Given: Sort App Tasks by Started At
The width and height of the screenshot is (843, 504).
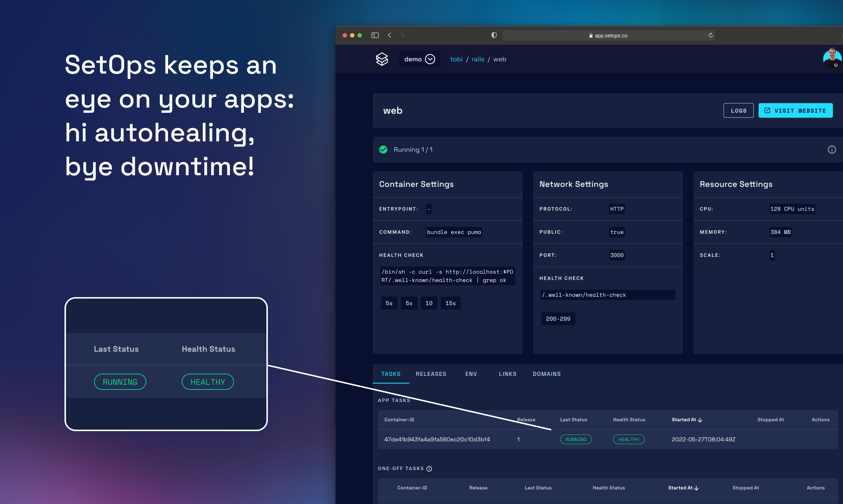Looking at the screenshot, I should point(687,420).
